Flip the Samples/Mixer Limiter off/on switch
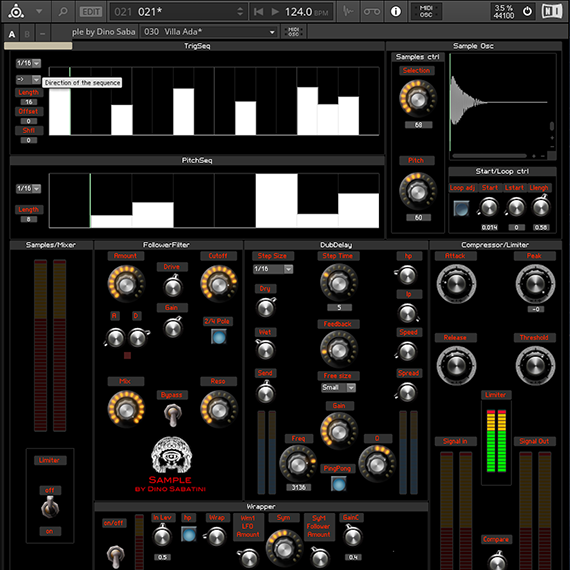570x570 pixels. pyautogui.click(x=50, y=507)
